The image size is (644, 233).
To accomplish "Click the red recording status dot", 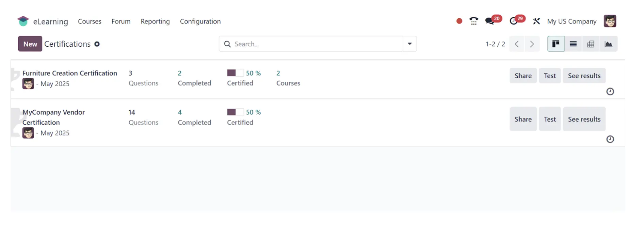I will 459,21.
